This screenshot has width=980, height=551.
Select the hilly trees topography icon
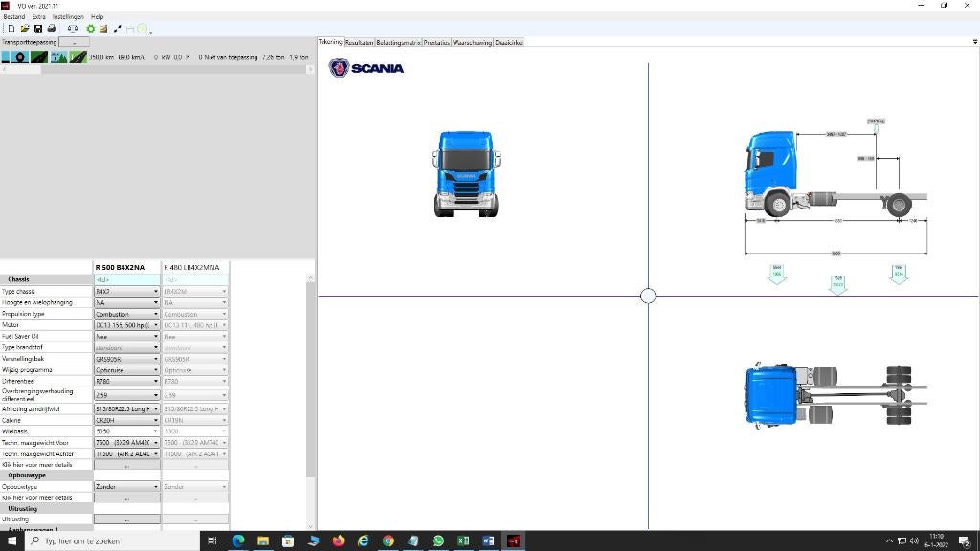click(58, 56)
